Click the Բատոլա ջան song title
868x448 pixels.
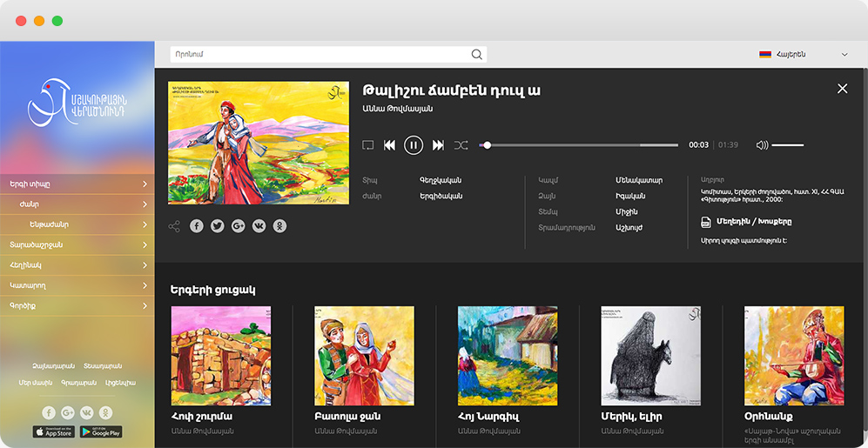click(347, 417)
